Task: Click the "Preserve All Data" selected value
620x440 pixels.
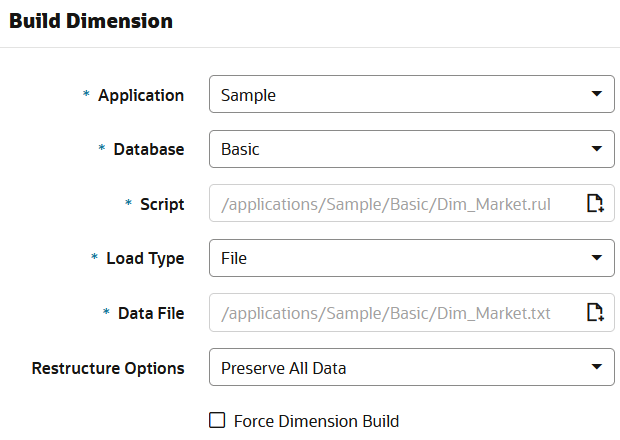Action: [x=283, y=367]
